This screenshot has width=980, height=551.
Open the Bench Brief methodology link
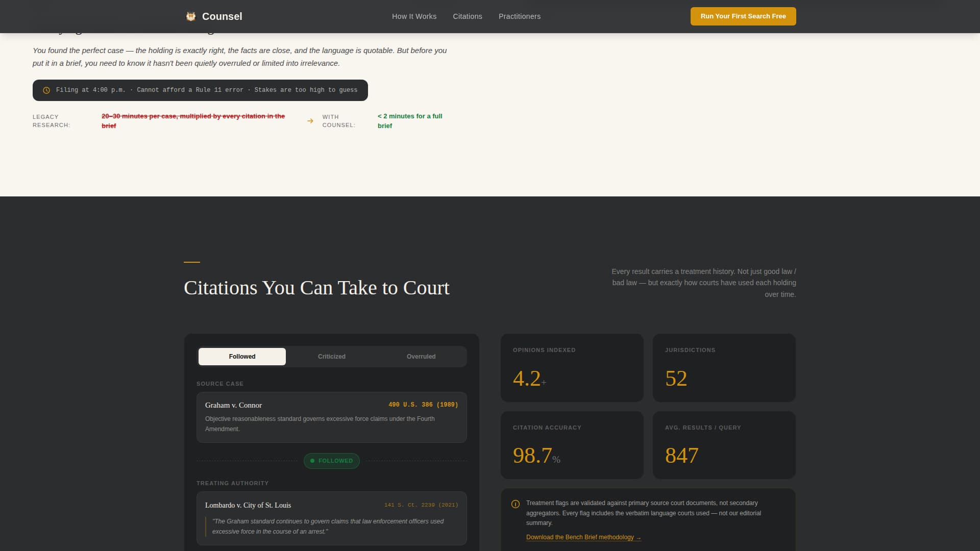point(580,537)
